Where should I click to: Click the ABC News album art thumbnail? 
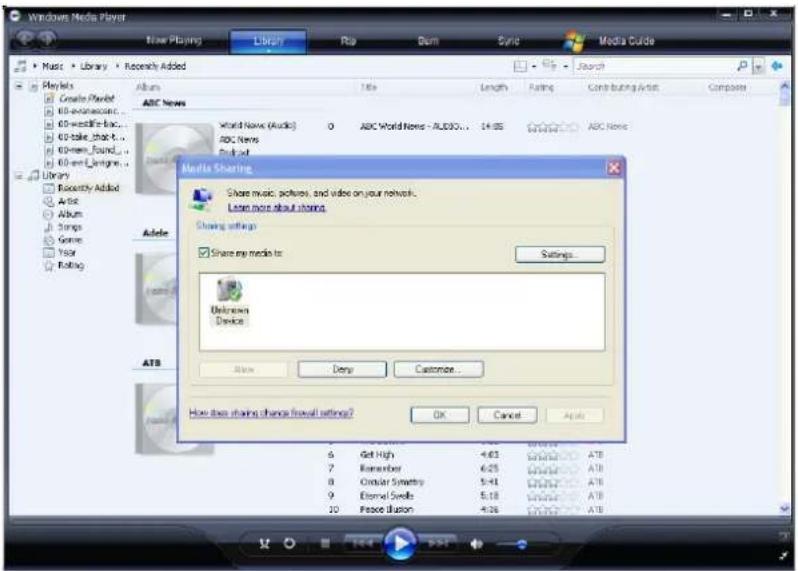[175, 158]
